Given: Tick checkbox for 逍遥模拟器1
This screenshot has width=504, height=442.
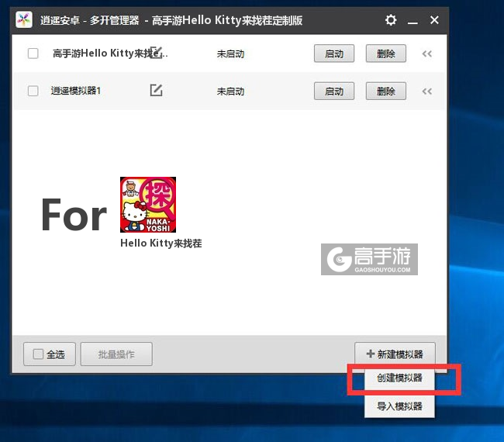Looking at the screenshot, I should [x=33, y=91].
